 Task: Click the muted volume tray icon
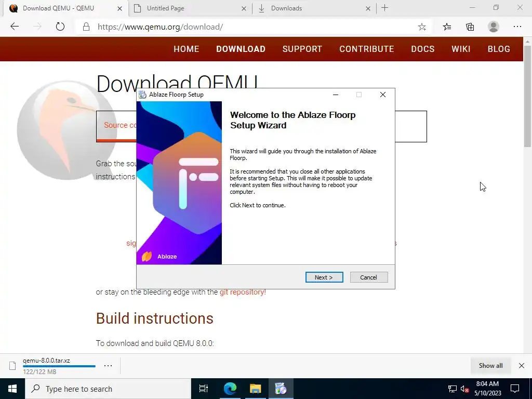point(464,389)
